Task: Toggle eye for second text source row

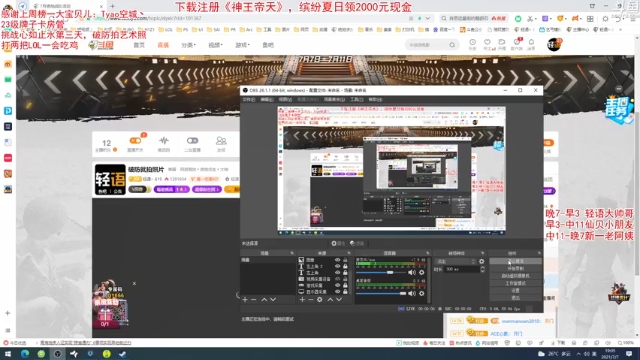Action: point(337,266)
